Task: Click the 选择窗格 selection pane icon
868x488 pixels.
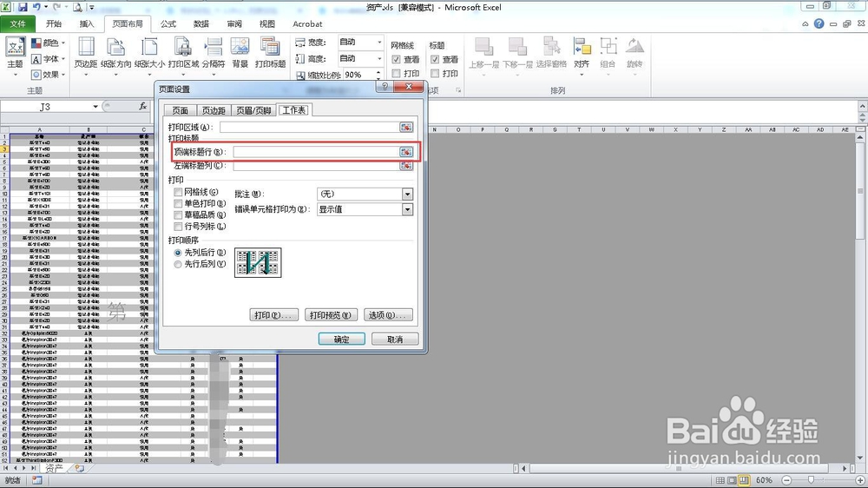Action: pyautogui.click(x=551, y=48)
